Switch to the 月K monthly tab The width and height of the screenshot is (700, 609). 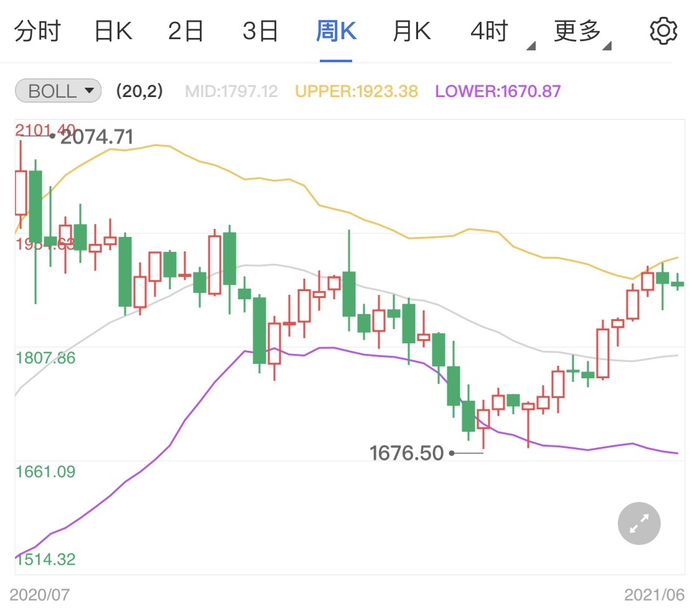(x=411, y=32)
